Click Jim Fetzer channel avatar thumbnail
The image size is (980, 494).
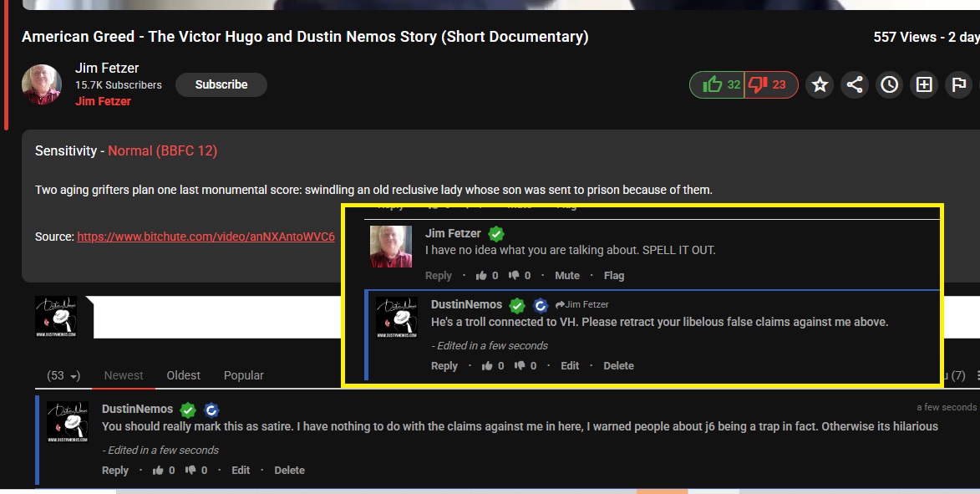pos(42,84)
